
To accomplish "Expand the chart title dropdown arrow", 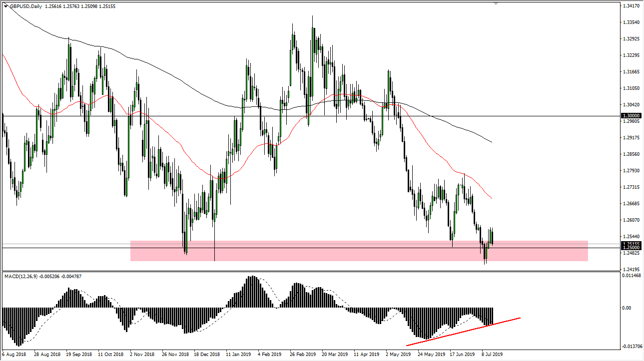I will pos(4,5).
